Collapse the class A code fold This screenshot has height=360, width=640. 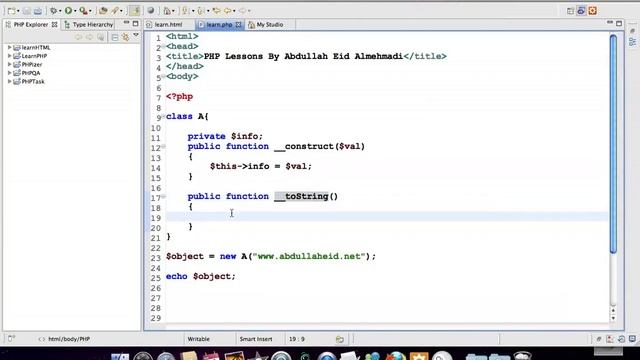point(163,117)
